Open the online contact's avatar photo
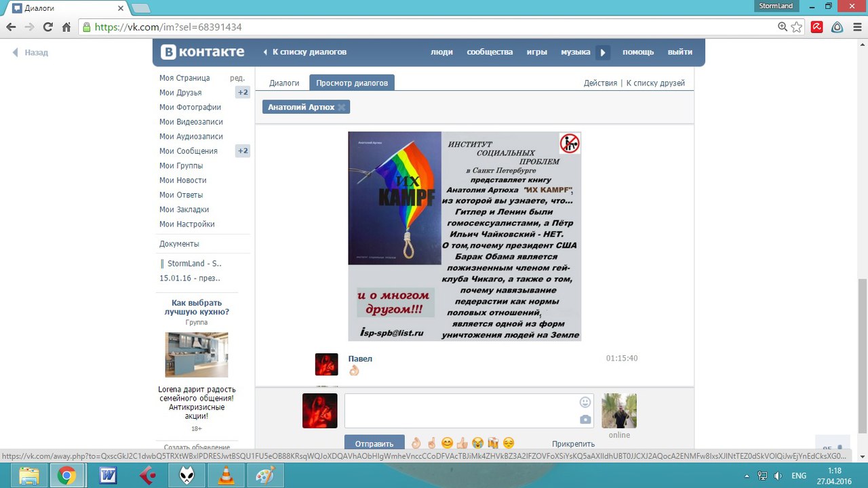Image resolution: width=868 pixels, height=488 pixels. click(x=619, y=411)
